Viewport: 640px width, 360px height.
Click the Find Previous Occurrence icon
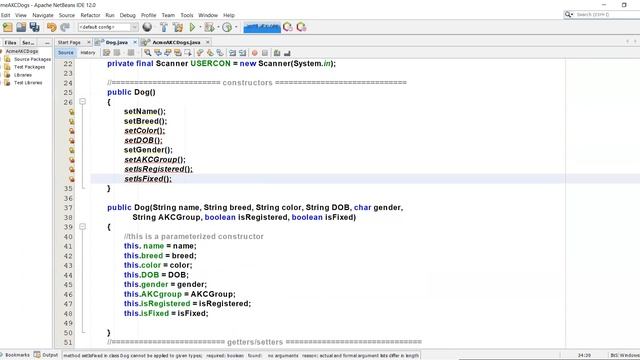click(158, 53)
